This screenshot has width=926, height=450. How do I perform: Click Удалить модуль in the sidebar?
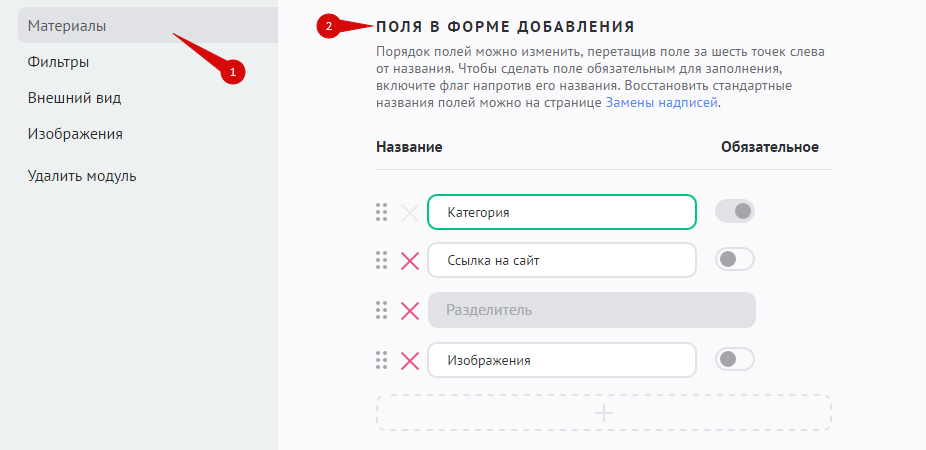click(x=82, y=176)
